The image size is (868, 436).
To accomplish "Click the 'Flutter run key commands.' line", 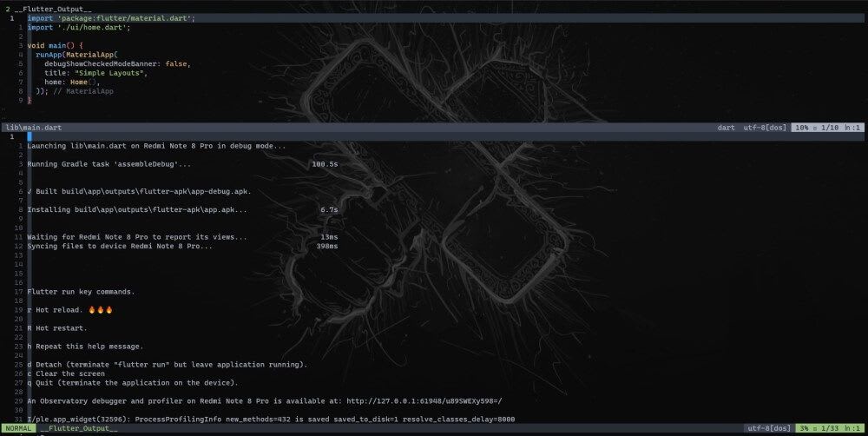I will (x=81, y=292).
